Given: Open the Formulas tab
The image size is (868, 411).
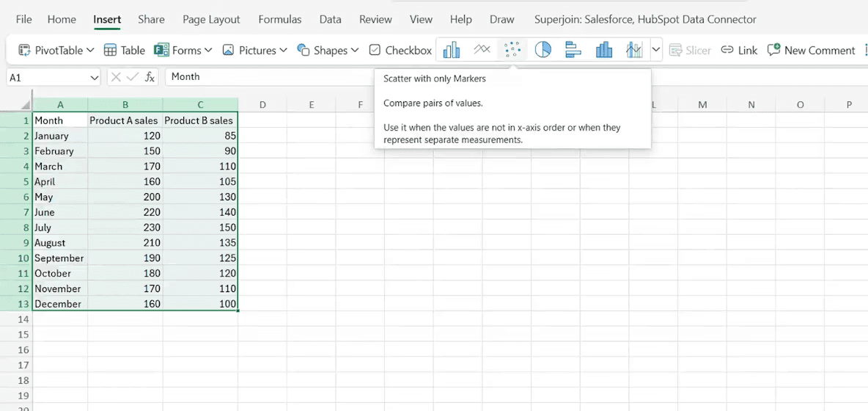Looking at the screenshot, I should click(280, 19).
